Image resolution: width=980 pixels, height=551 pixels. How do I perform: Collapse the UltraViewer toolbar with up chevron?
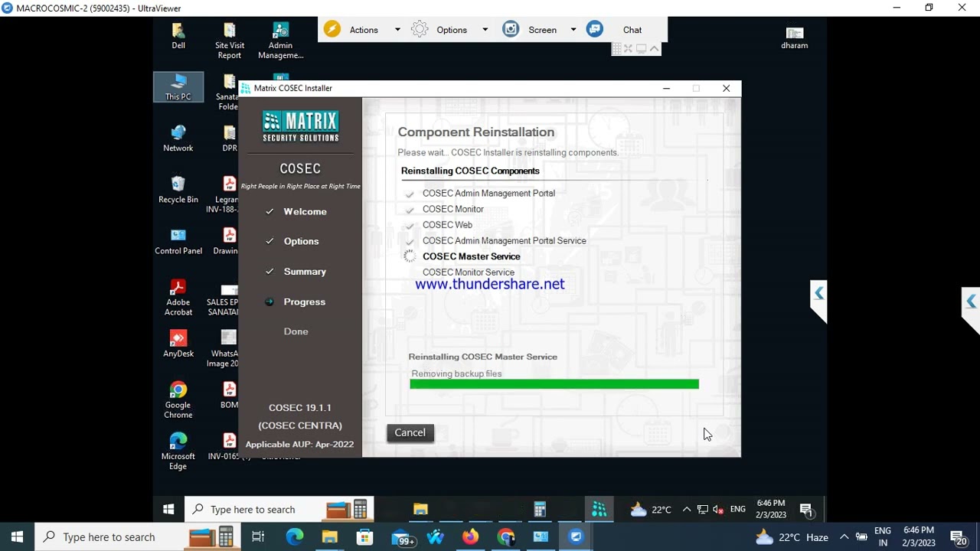(x=654, y=49)
